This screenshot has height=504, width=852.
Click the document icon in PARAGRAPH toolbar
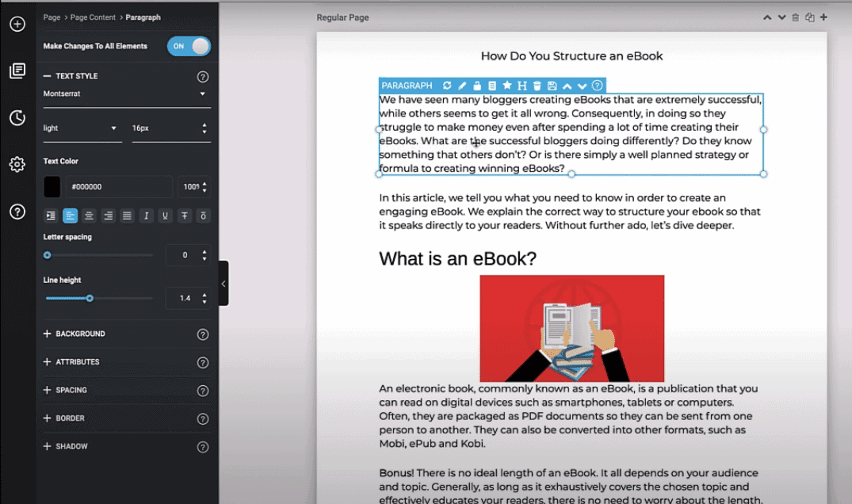tap(492, 86)
